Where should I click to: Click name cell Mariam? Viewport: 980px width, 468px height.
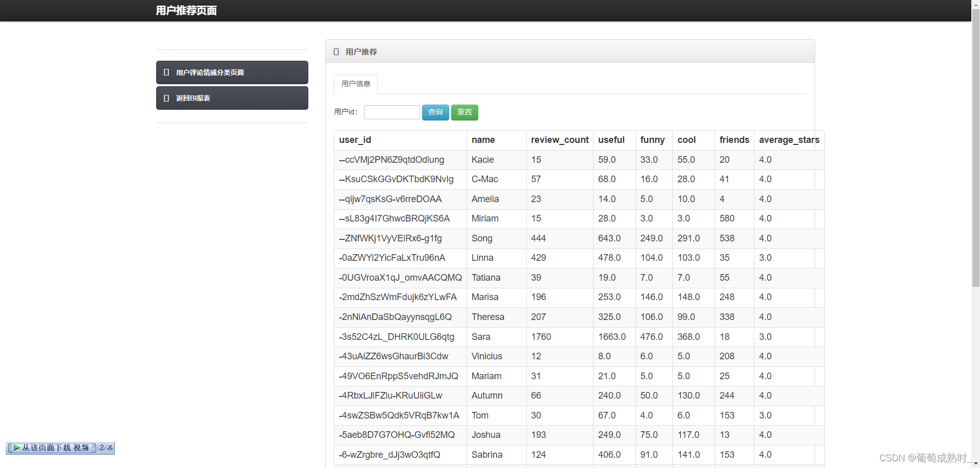click(486, 376)
